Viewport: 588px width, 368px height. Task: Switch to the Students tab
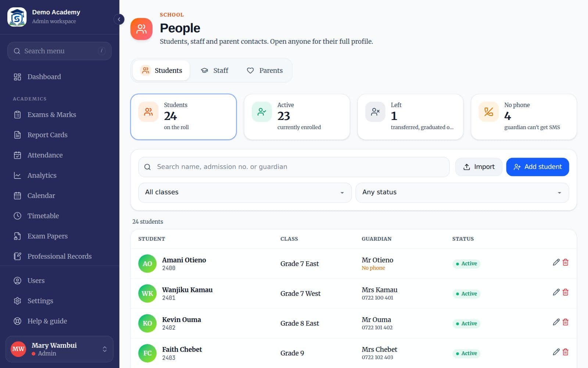pyautogui.click(x=161, y=70)
